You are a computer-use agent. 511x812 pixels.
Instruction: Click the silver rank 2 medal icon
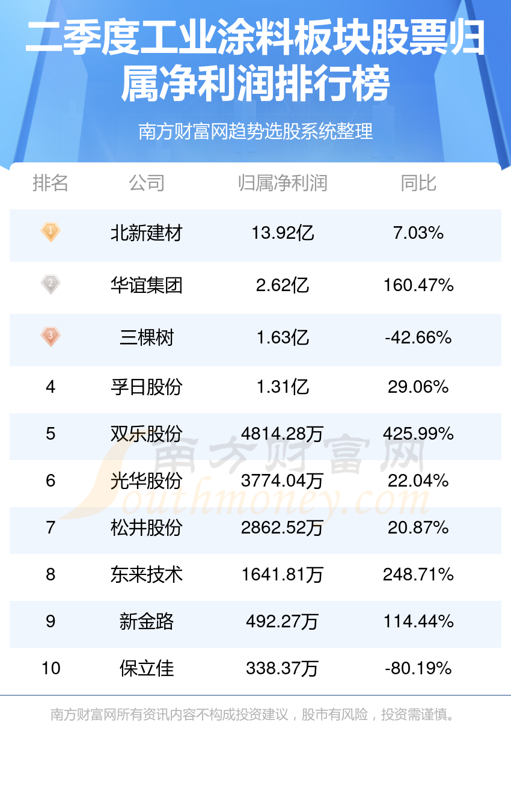pyautogui.click(x=50, y=284)
